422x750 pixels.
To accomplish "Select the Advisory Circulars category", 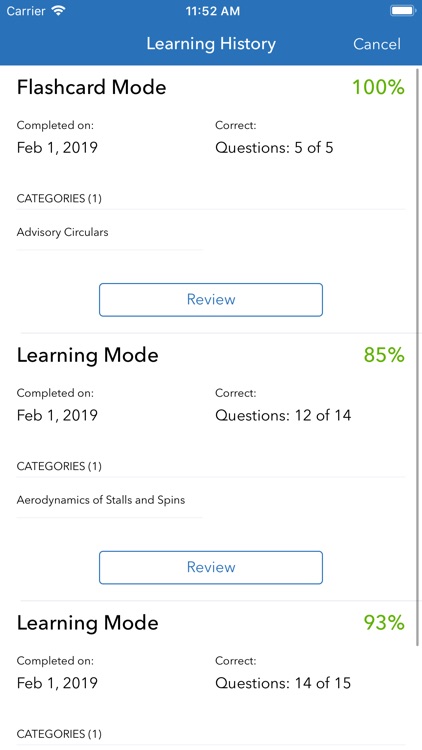I will 63,232.
